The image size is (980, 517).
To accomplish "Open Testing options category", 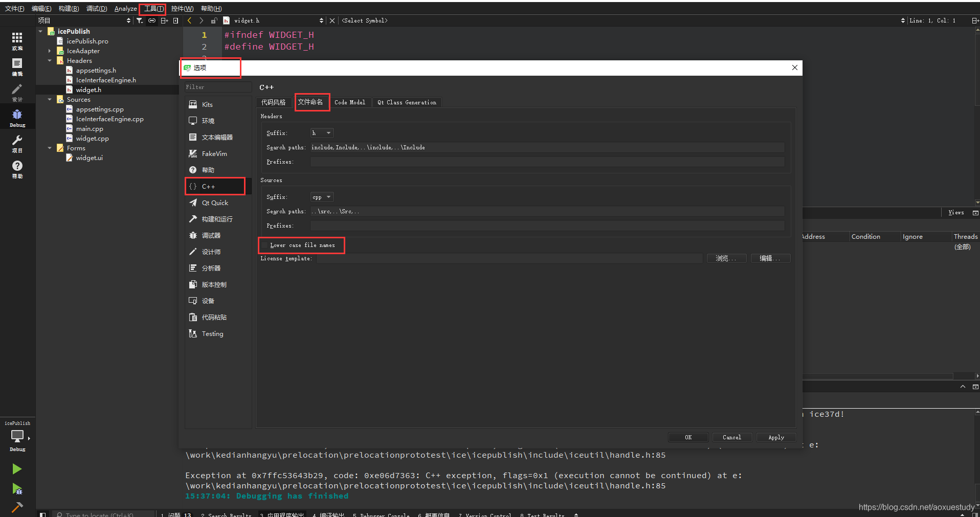I will pos(218,333).
